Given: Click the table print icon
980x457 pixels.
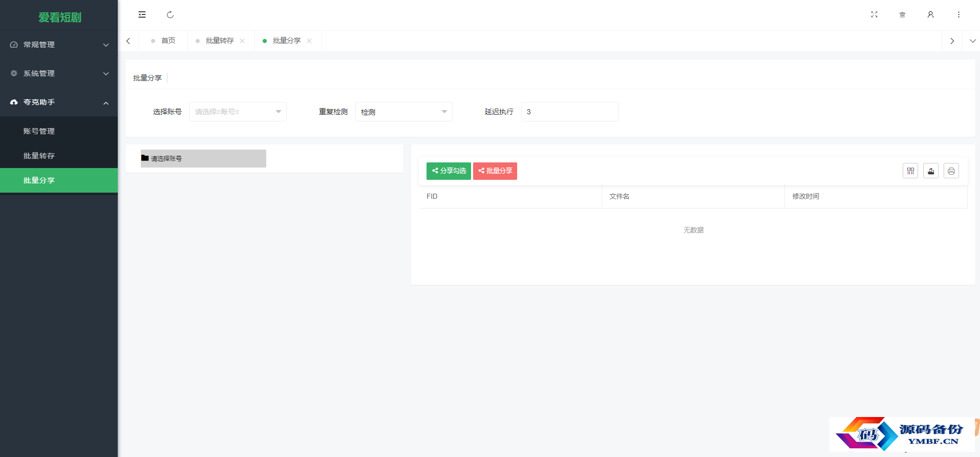Looking at the screenshot, I should click(x=951, y=171).
